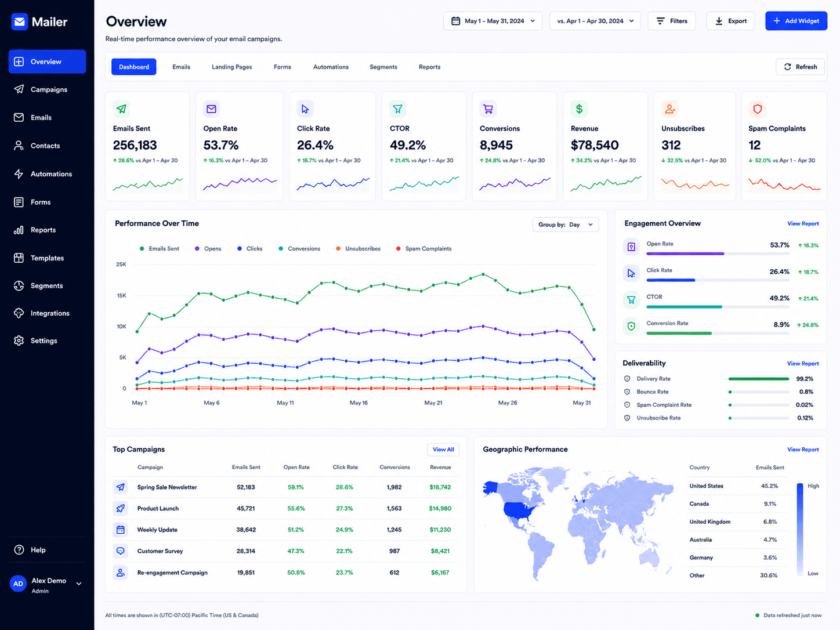Select Overview in the sidebar
This screenshot has width=840, height=630.
coord(47,61)
